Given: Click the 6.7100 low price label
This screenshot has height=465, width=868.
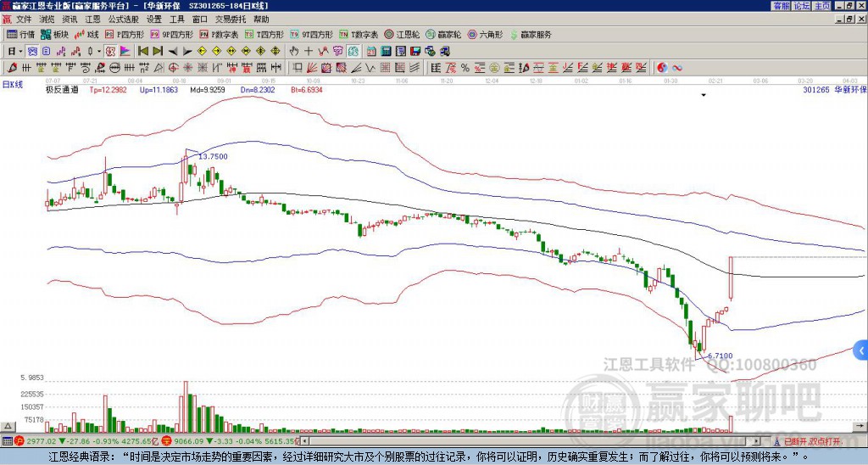Looking at the screenshot, I should (721, 356).
